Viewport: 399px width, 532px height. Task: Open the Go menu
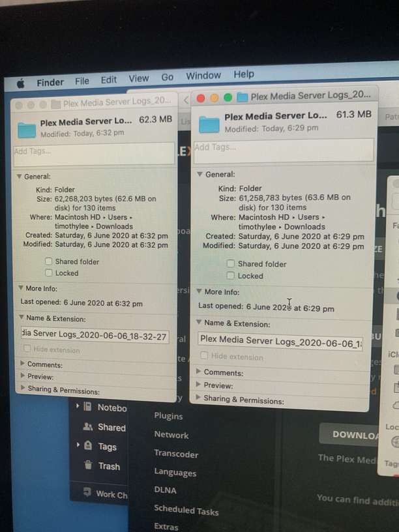pyautogui.click(x=168, y=77)
